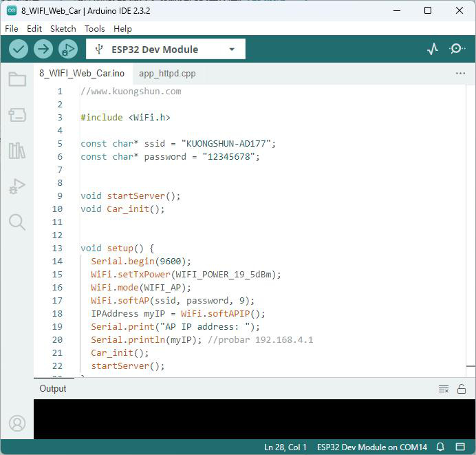Click the void Car_init(); declaration on line 10
The image size is (476, 455).
122,209
